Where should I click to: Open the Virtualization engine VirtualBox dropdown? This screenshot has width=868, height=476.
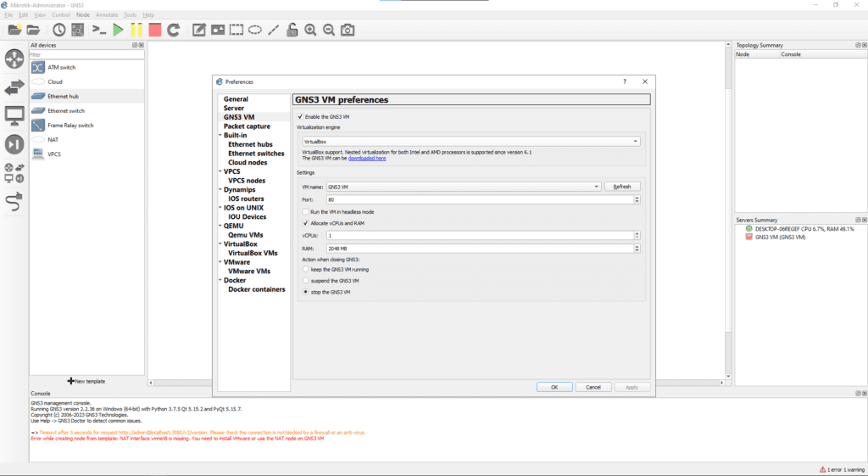click(x=471, y=142)
